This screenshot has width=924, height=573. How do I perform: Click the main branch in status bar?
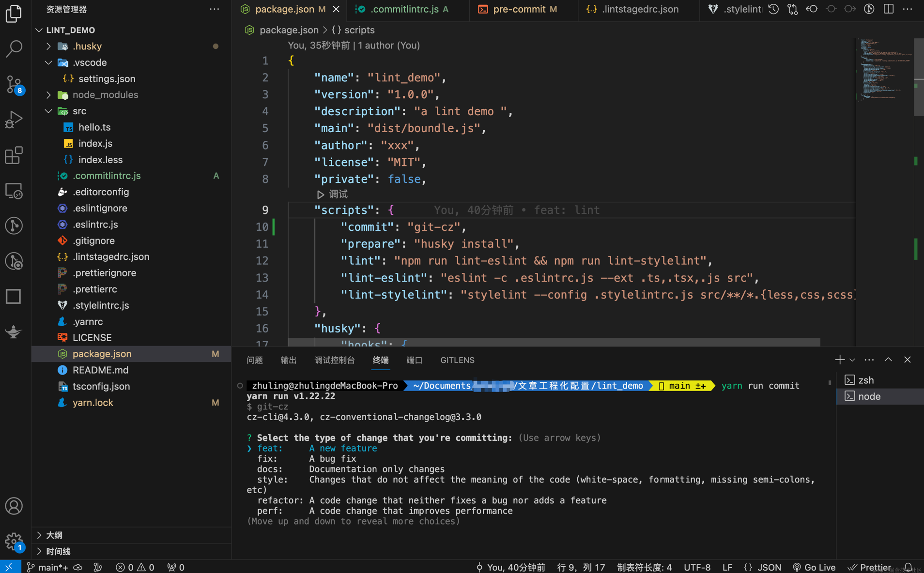coord(47,567)
